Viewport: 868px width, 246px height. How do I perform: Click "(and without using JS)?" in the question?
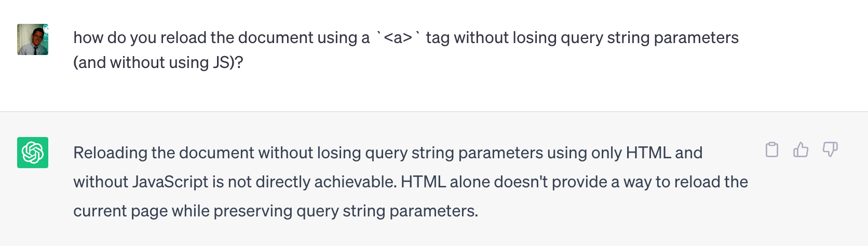[158, 62]
